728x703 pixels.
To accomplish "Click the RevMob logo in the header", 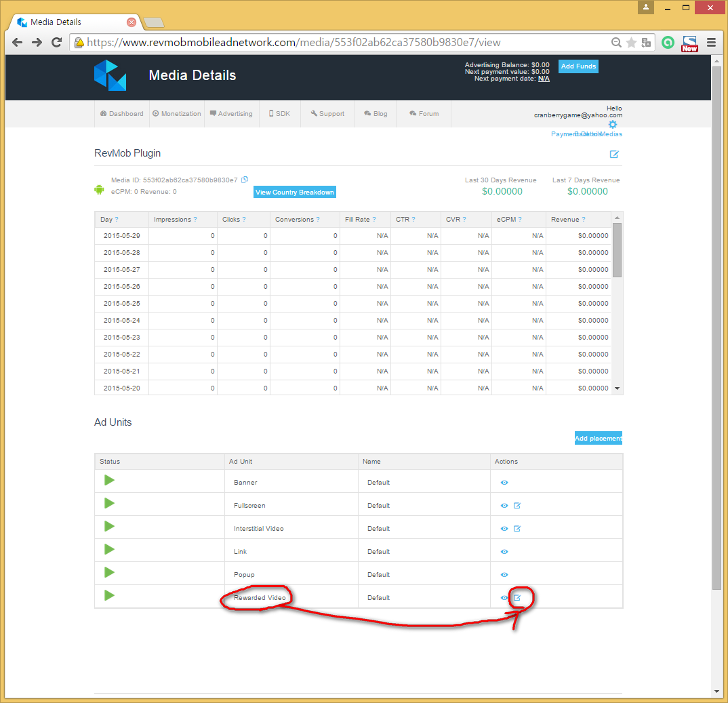I will 110,75.
